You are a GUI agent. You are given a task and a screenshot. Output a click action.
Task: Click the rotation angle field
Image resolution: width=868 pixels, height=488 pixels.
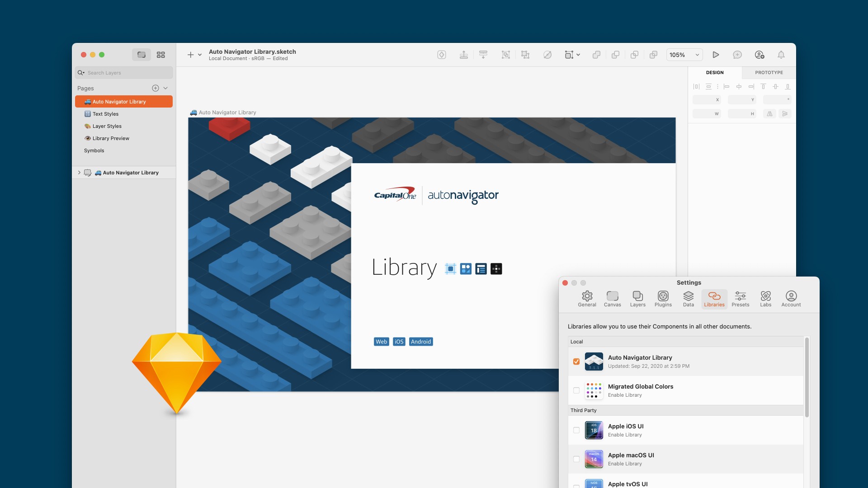777,99
